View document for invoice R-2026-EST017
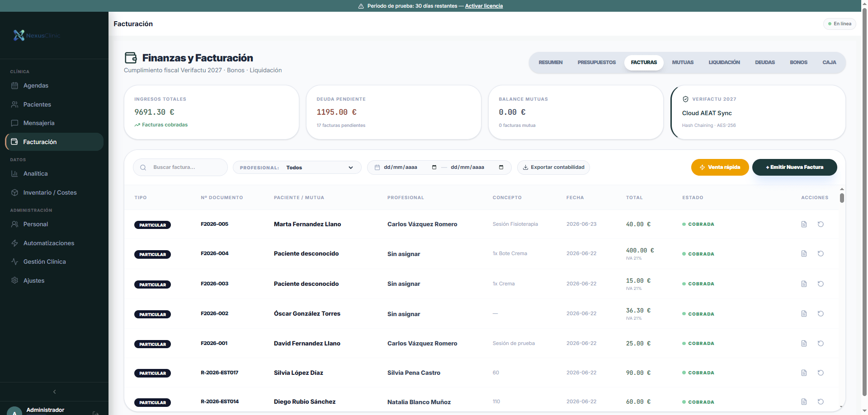Image resolution: width=868 pixels, height=415 pixels. 804,373
